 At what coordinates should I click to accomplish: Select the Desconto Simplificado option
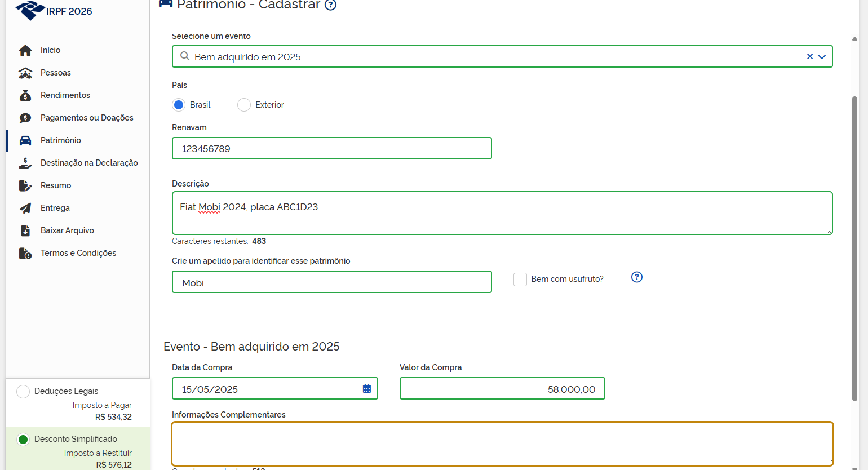click(23, 439)
